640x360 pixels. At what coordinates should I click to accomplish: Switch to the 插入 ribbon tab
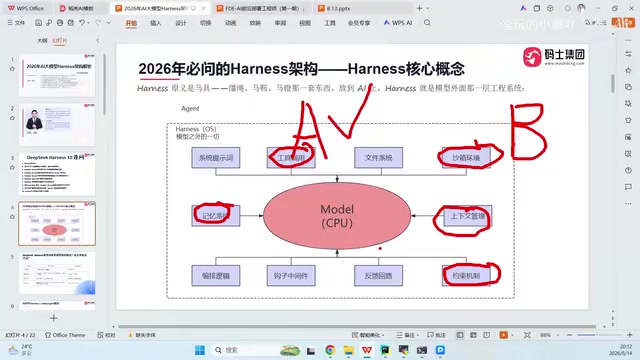156,23
